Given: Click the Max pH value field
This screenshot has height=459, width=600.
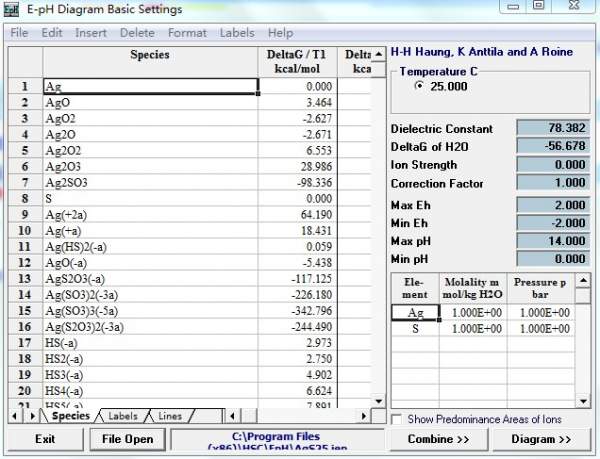Looking at the screenshot, I should click(x=553, y=241).
